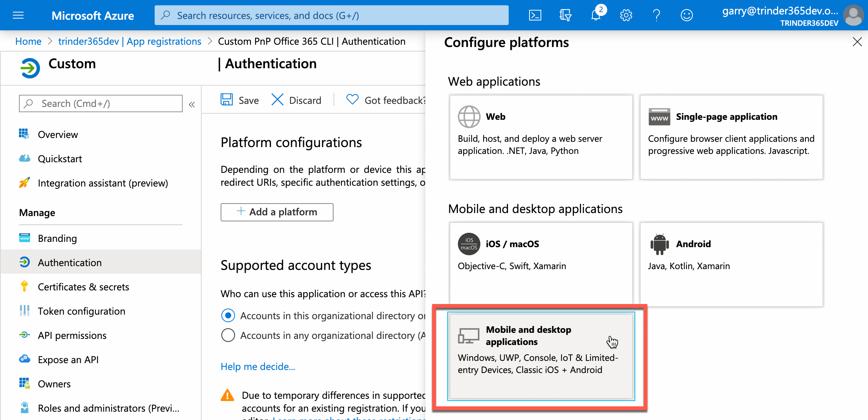
Task: Click the Owners icon in sidebar
Action: 24,383
